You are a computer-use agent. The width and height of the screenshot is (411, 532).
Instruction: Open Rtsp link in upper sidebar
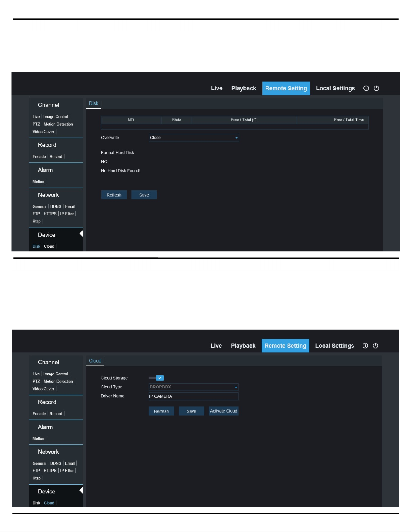(x=37, y=221)
